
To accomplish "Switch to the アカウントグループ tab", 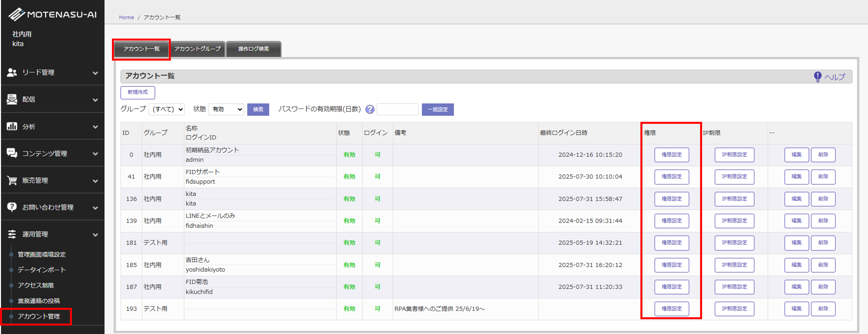I will coord(197,49).
